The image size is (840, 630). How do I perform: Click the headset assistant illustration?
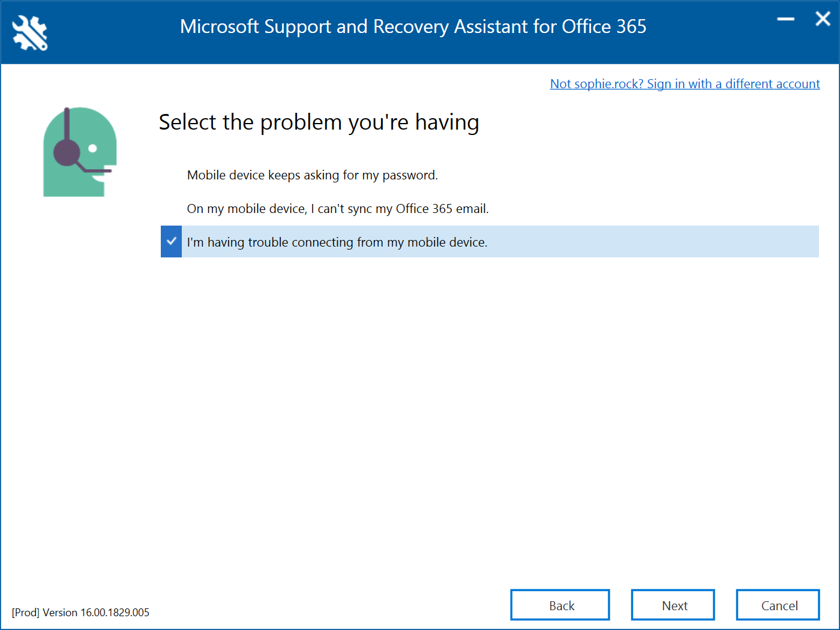pos(79,151)
